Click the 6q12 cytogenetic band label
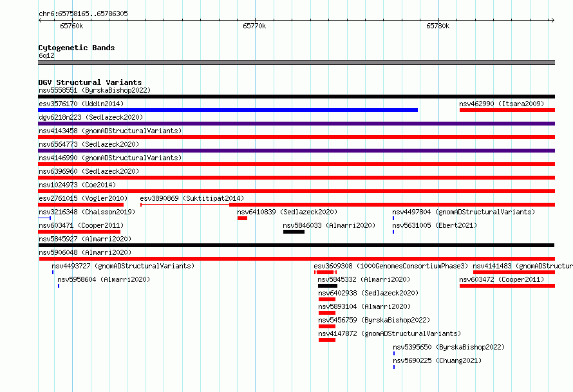Viewport: 573px width, 392px height. pos(46,55)
